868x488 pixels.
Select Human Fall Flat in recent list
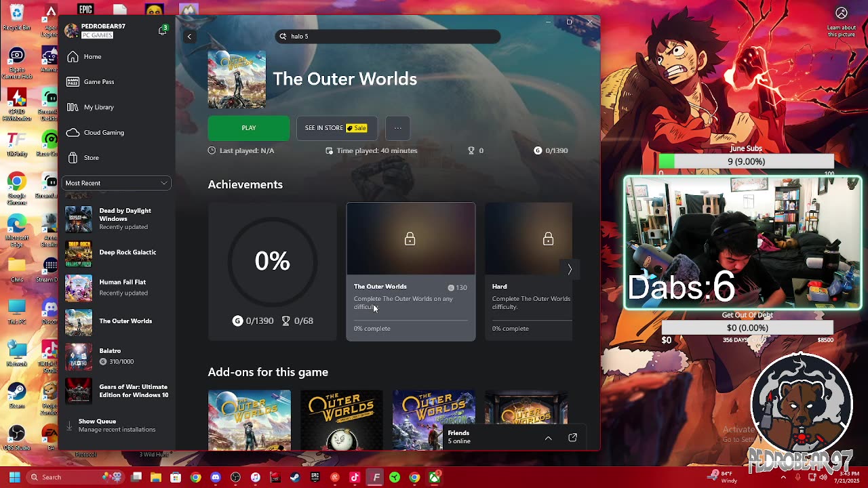coord(116,287)
